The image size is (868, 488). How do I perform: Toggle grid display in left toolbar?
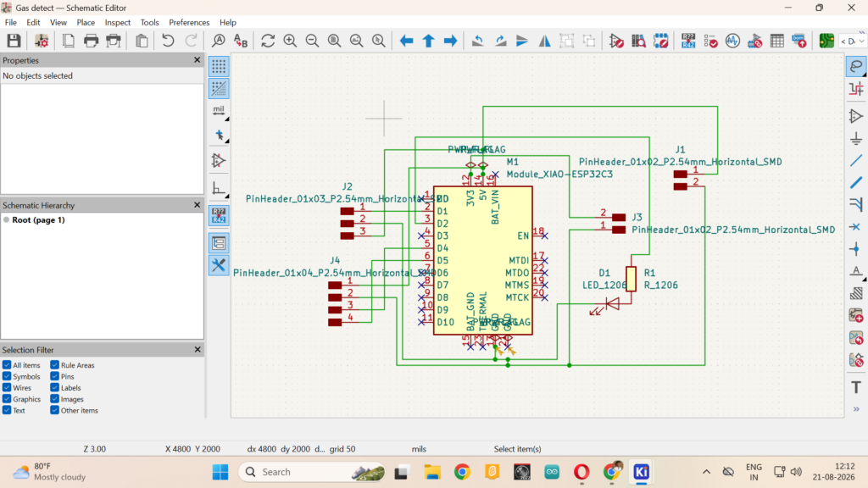[x=219, y=66]
